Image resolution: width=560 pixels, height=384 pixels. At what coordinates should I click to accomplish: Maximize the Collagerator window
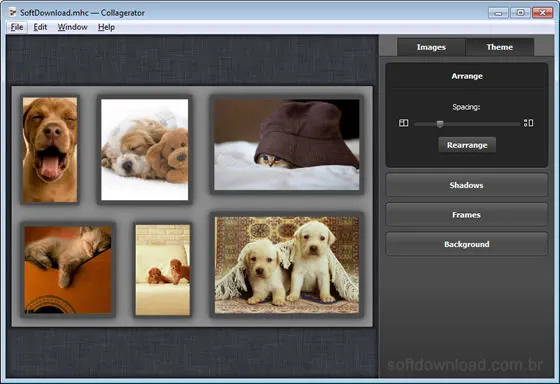(x=520, y=13)
